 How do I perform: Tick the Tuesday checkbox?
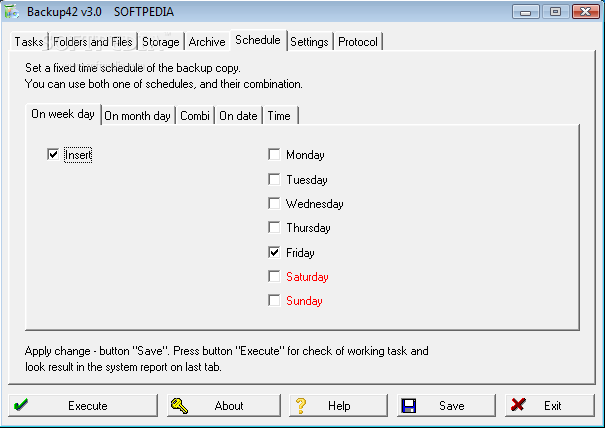[274, 179]
